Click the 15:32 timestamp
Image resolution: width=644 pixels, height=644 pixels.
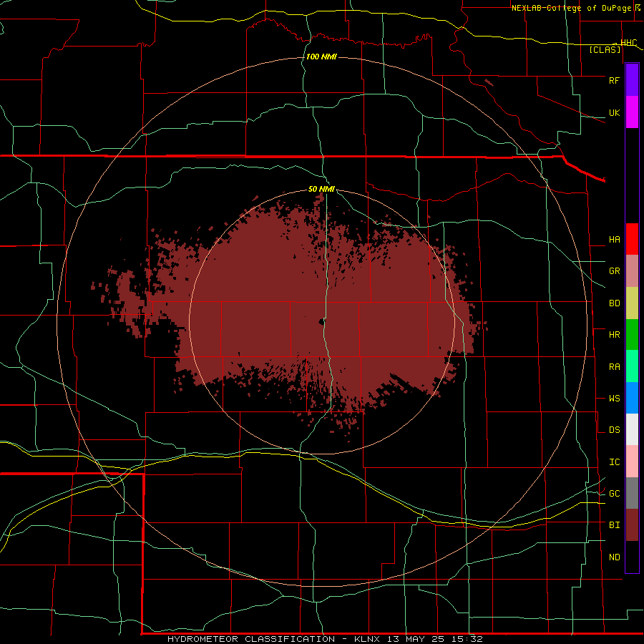(x=467, y=639)
